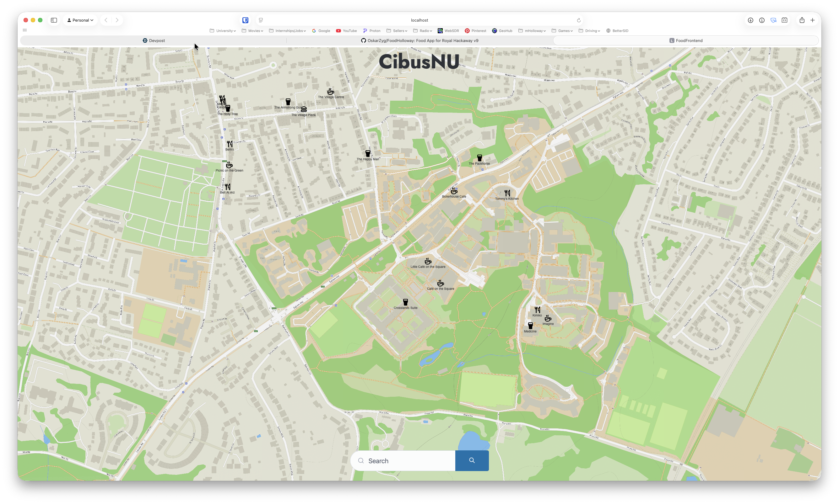
Task: Select Crosslands Suite pub marker
Action: pos(405,302)
